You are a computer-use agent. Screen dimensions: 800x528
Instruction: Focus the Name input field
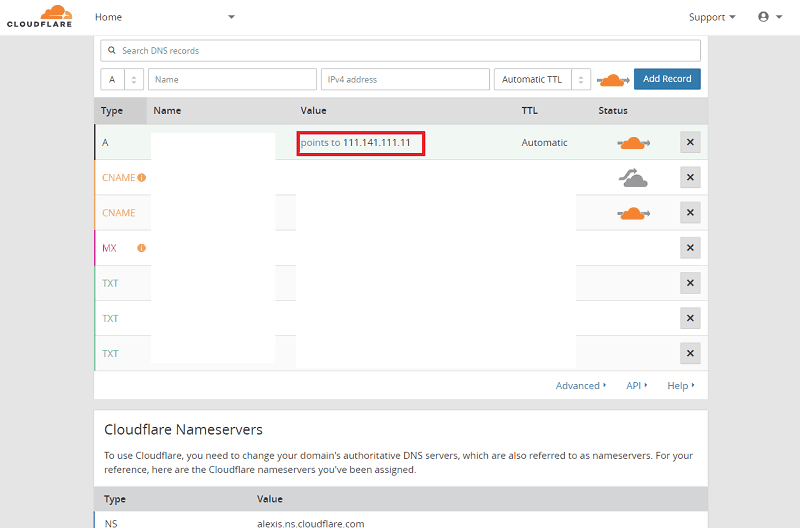[x=232, y=79]
